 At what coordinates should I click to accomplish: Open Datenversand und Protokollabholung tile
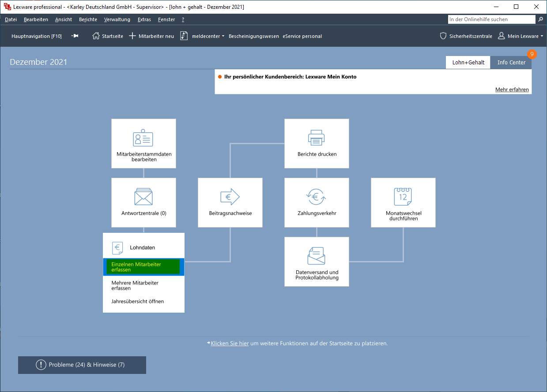click(317, 261)
